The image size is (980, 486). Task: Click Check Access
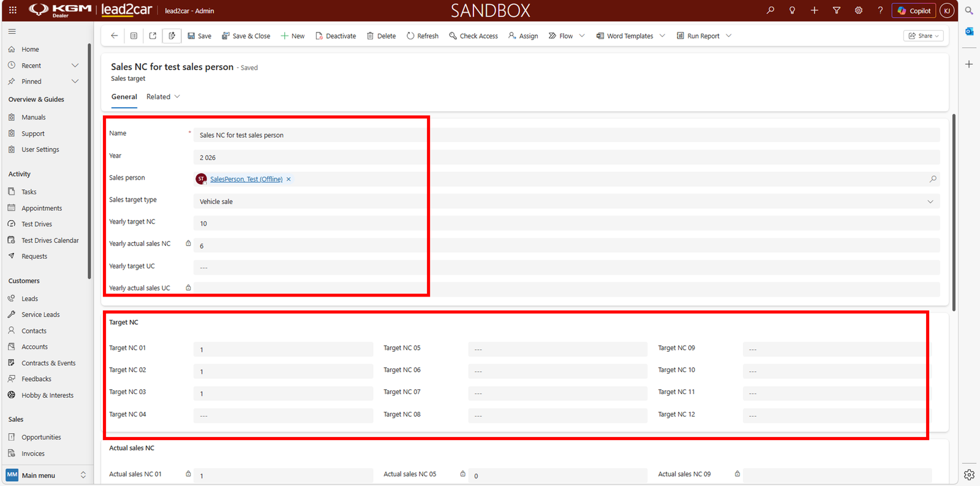click(473, 36)
